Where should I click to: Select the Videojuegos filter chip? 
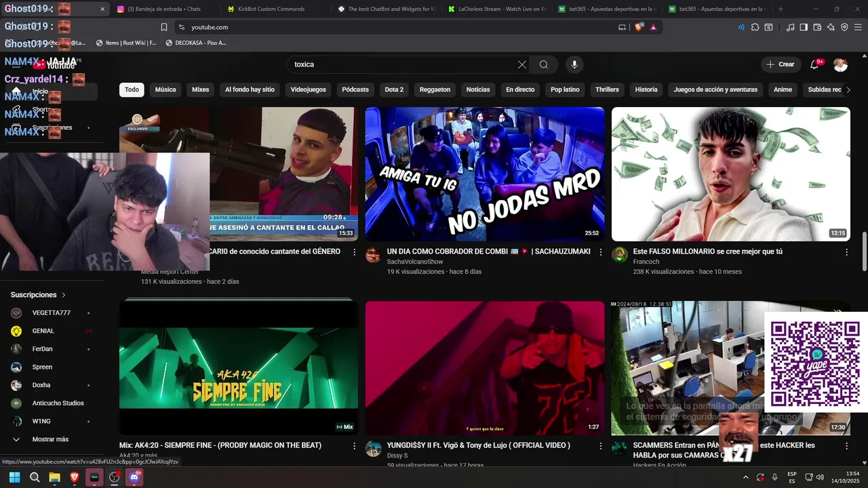pyautogui.click(x=309, y=89)
